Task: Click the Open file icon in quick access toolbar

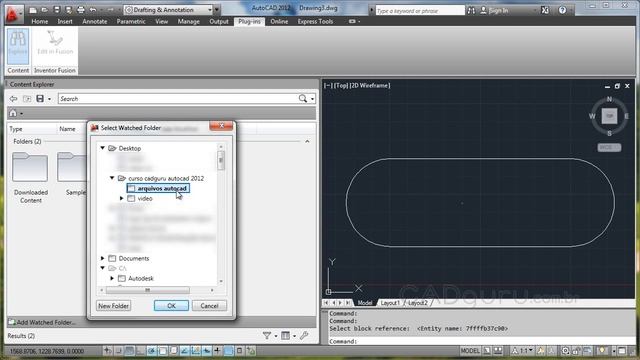Action: [x=45, y=10]
